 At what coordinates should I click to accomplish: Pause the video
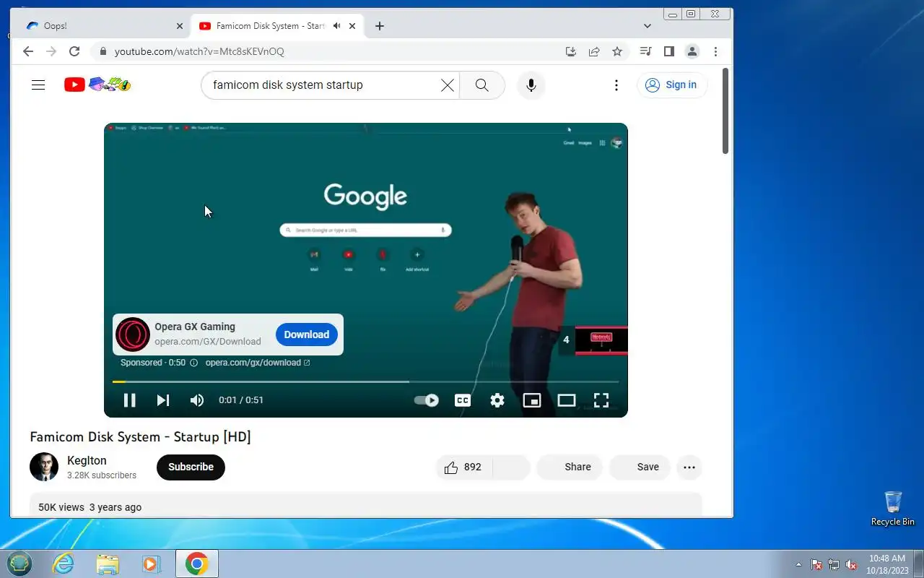point(130,400)
